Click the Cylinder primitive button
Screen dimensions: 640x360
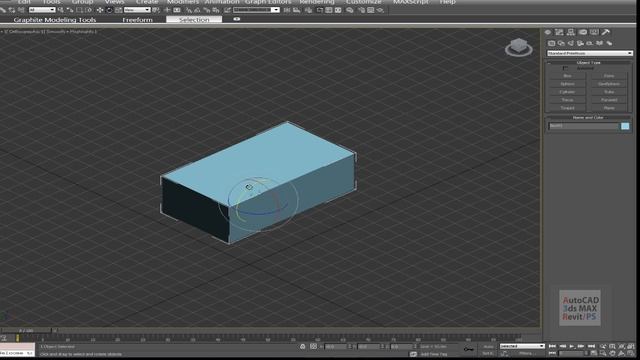point(567,92)
